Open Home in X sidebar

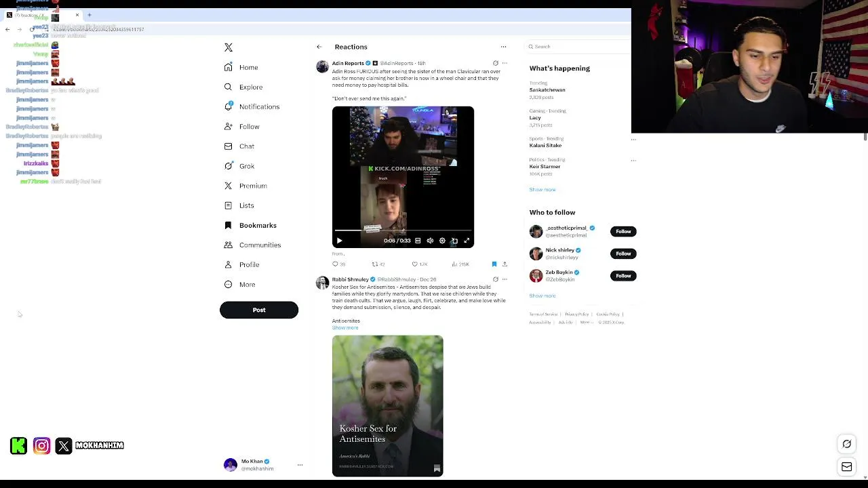[x=241, y=67]
